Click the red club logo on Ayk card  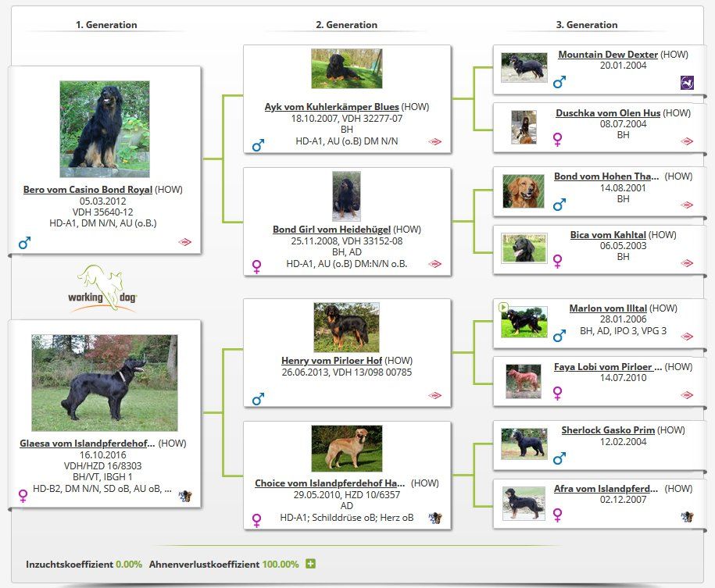click(x=435, y=142)
